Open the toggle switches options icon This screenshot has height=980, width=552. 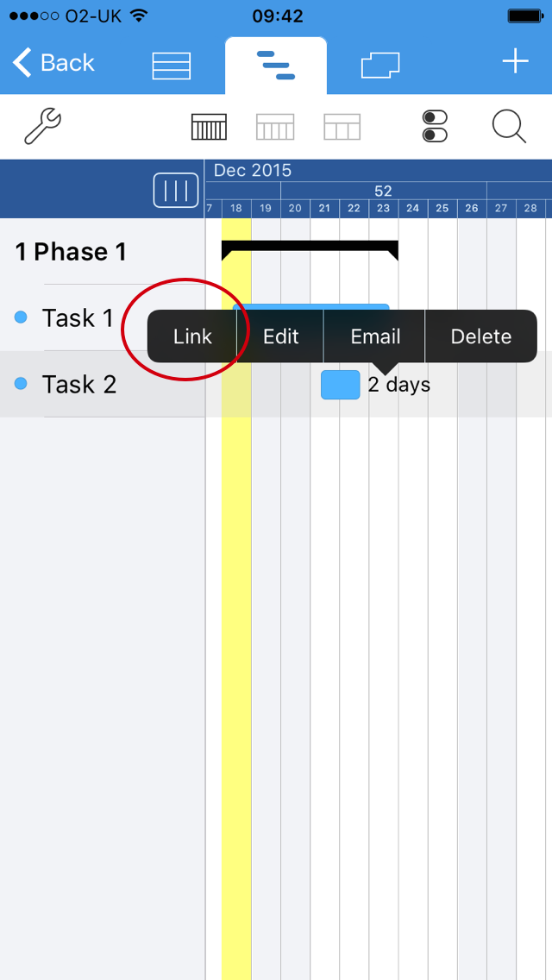point(436,127)
